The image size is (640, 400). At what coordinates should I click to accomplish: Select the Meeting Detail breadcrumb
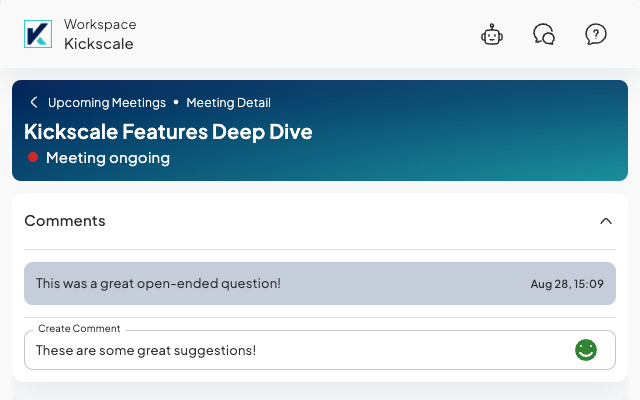228,102
